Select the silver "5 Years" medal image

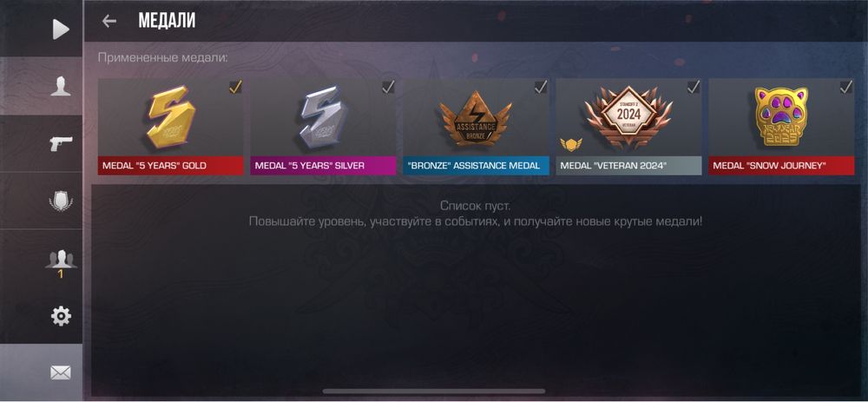[x=324, y=117]
